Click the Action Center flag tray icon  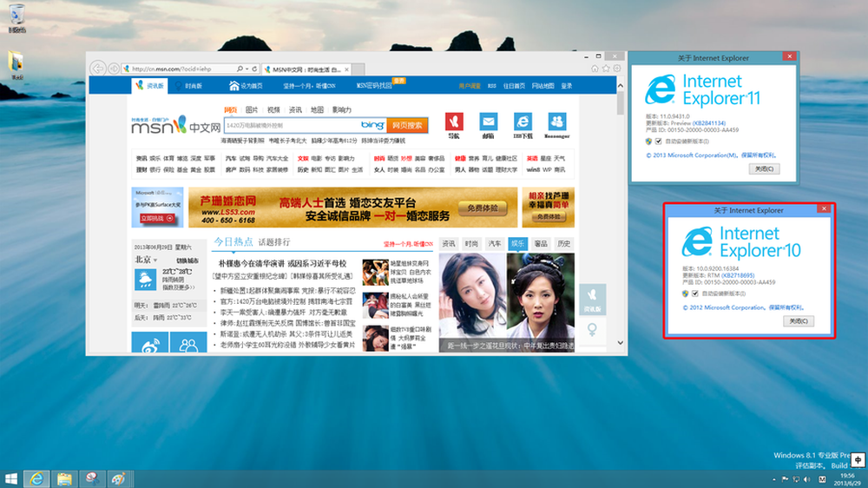[785, 479]
